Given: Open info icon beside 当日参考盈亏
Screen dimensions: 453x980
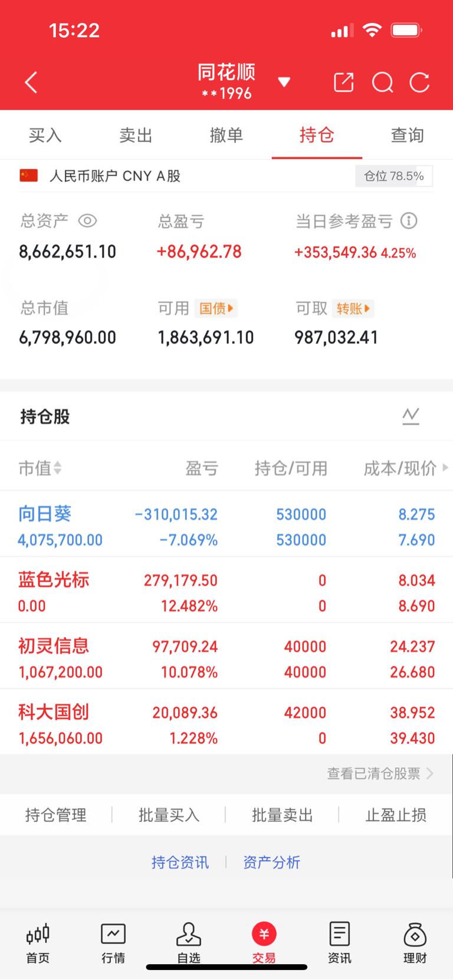Looking at the screenshot, I should tap(409, 221).
